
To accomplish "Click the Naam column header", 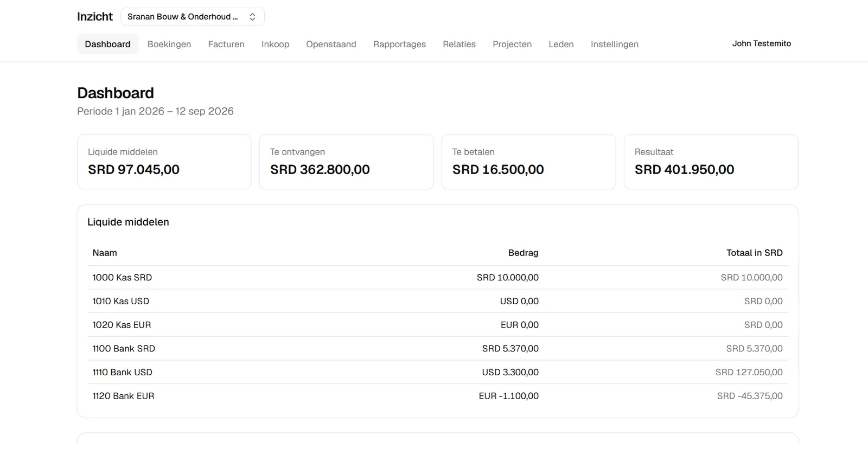I will 105,253.
